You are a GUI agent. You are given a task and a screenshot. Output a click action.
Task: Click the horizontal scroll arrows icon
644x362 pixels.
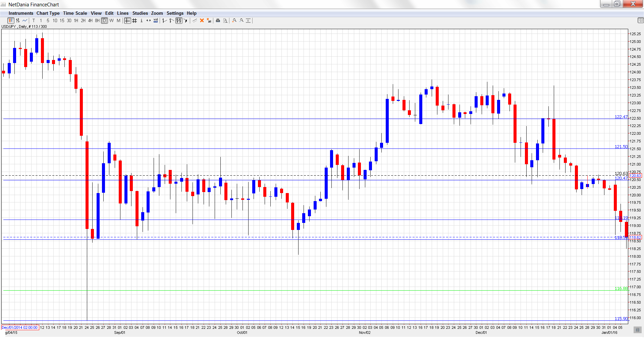pos(149,21)
